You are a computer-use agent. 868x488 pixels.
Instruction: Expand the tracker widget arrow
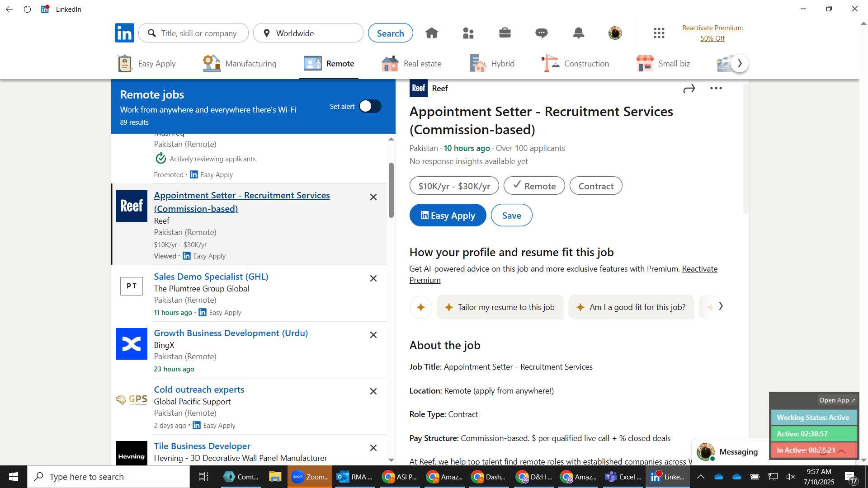click(x=841, y=451)
